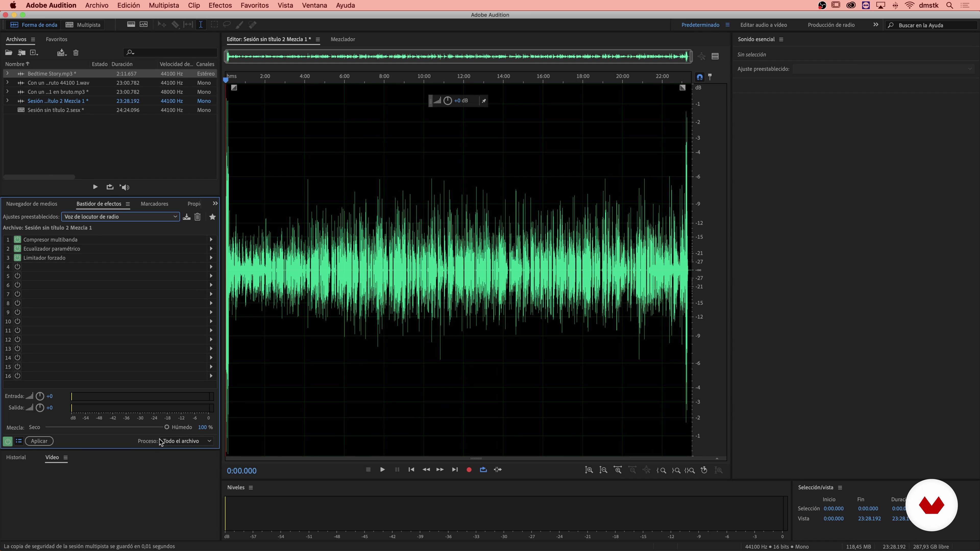980x551 pixels.
Task: Switch to Multipista view button
Action: coord(83,25)
